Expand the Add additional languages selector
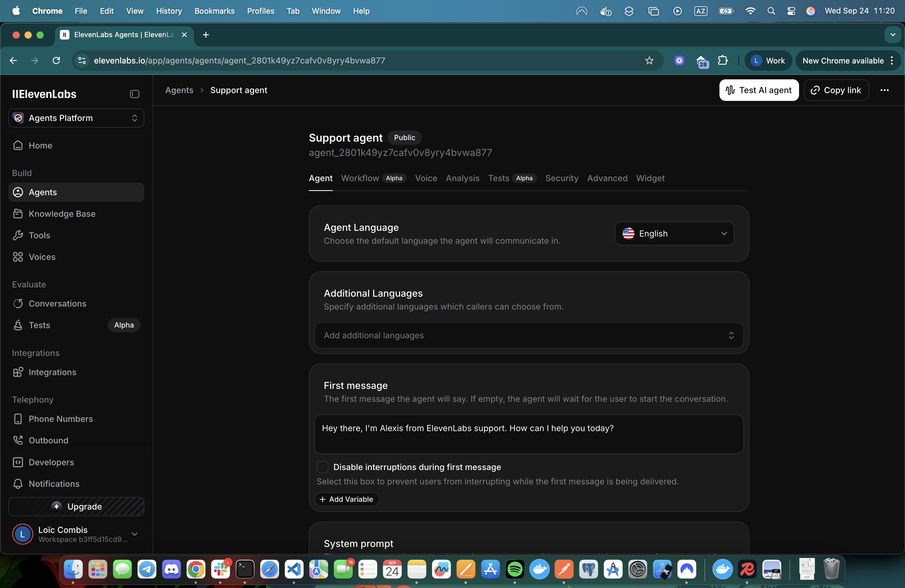This screenshot has height=588, width=905. coord(529,335)
